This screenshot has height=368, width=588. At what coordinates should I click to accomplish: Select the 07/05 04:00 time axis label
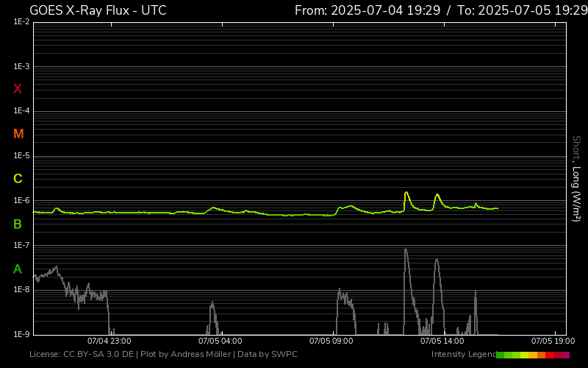[x=220, y=342]
